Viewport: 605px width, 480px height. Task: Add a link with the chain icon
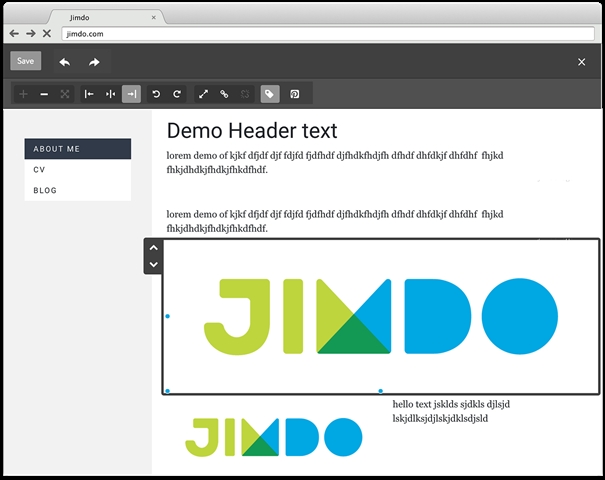[224, 94]
